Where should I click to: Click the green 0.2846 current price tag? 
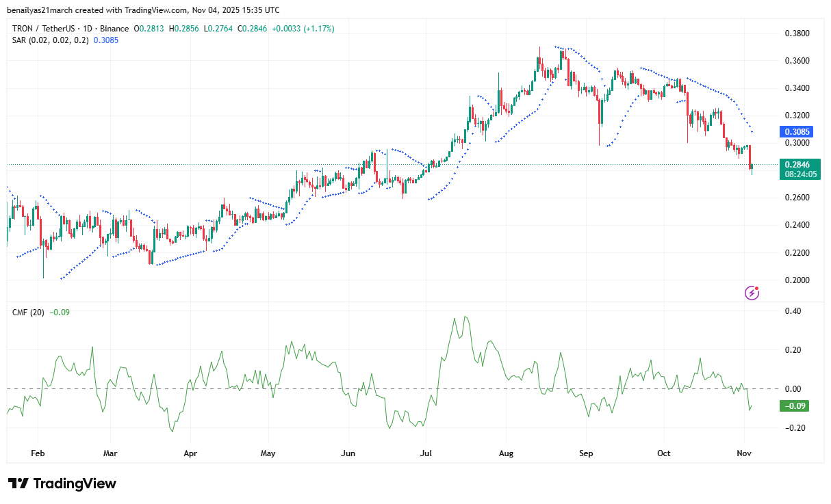click(797, 165)
